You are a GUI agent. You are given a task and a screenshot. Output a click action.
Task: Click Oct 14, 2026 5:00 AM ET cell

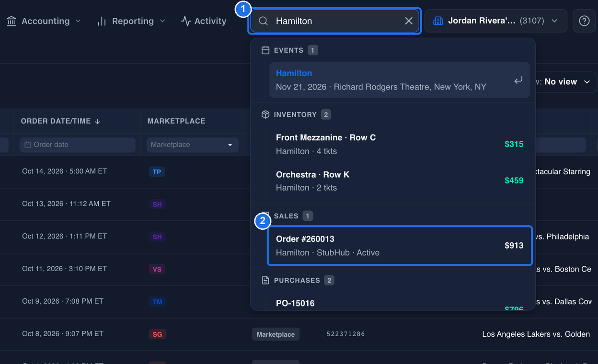[64, 171]
